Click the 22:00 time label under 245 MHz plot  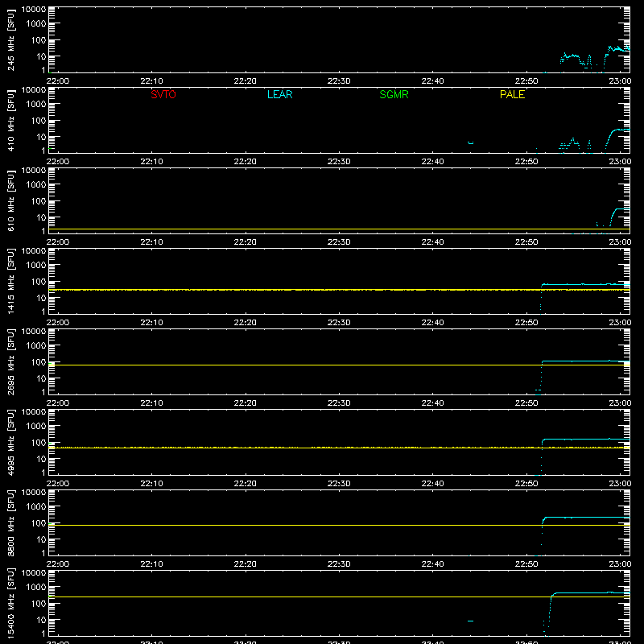point(58,81)
